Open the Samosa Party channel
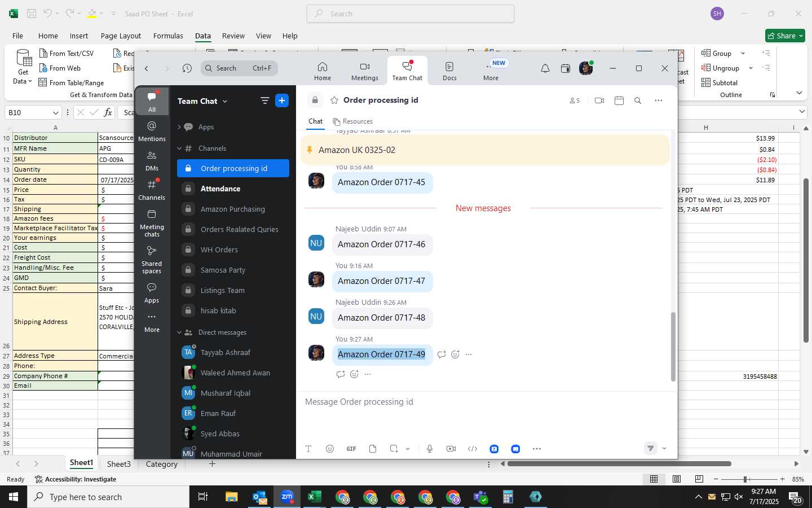Image resolution: width=812 pixels, height=508 pixels. pyautogui.click(x=233, y=270)
